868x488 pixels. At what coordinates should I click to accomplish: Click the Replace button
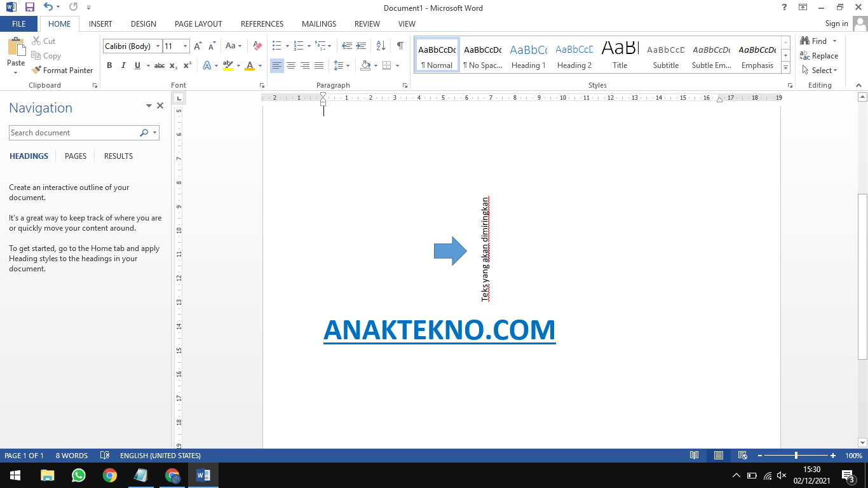click(x=820, y=56)
